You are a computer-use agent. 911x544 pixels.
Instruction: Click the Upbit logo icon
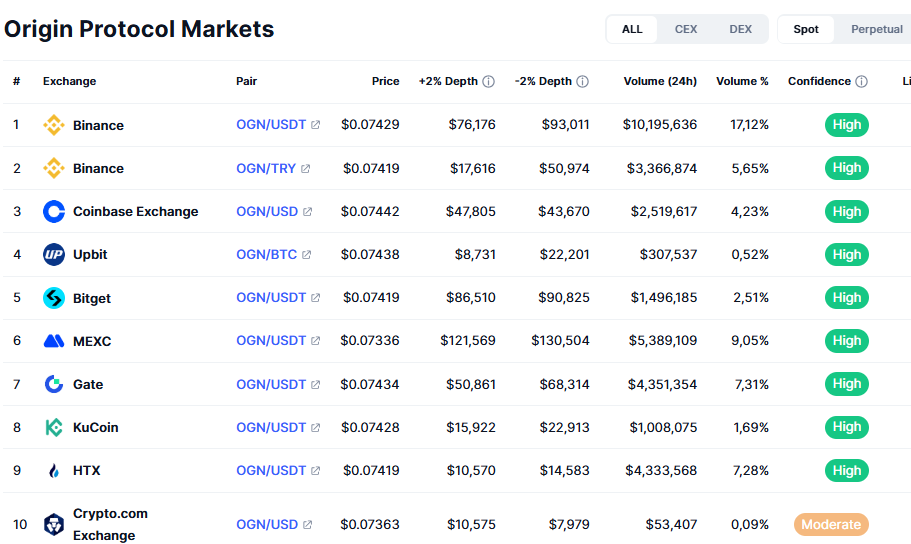click(54, 254)
